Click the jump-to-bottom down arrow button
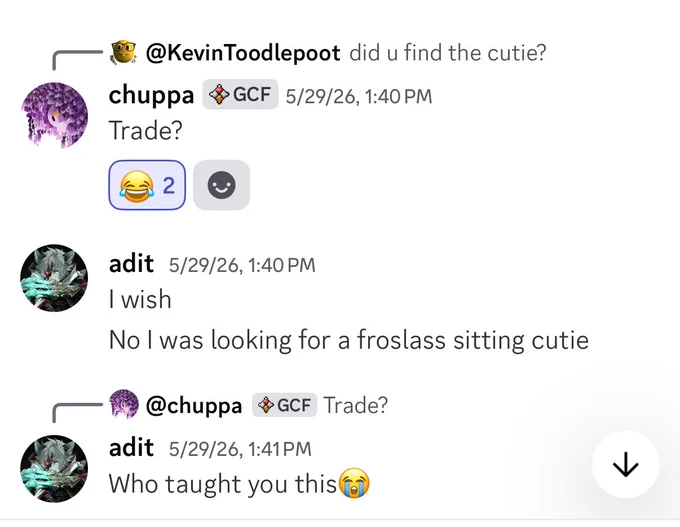 tap(625, 464)
